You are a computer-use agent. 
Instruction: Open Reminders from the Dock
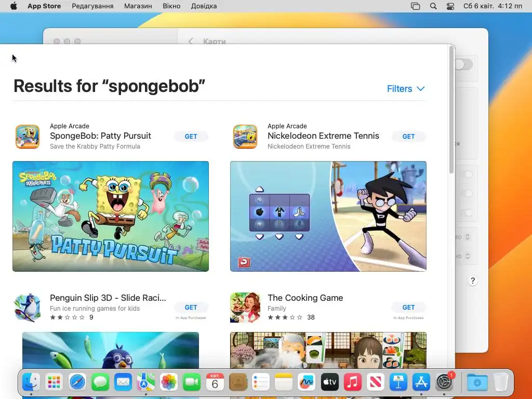pyautogui.click(x=261, y=382)
